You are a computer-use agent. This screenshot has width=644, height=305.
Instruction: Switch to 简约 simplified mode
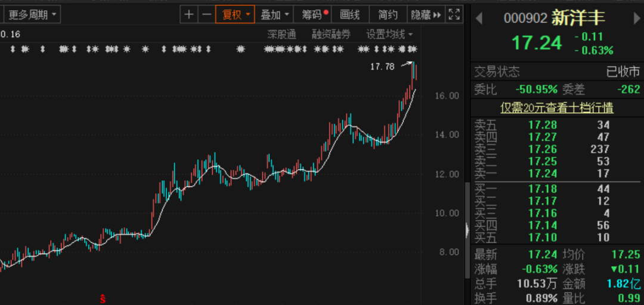[x=388, y=14]
